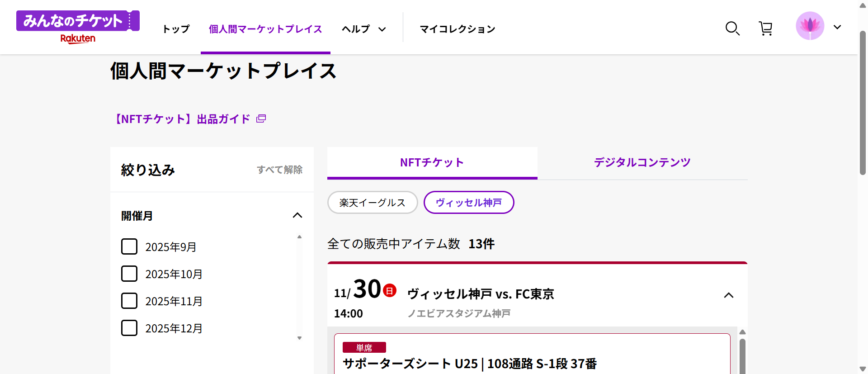Viewport: 868px width, 374px height.
Task: Click the red 日 day-of-week badge
Action: pyautogui.click(x=390, y=290)
